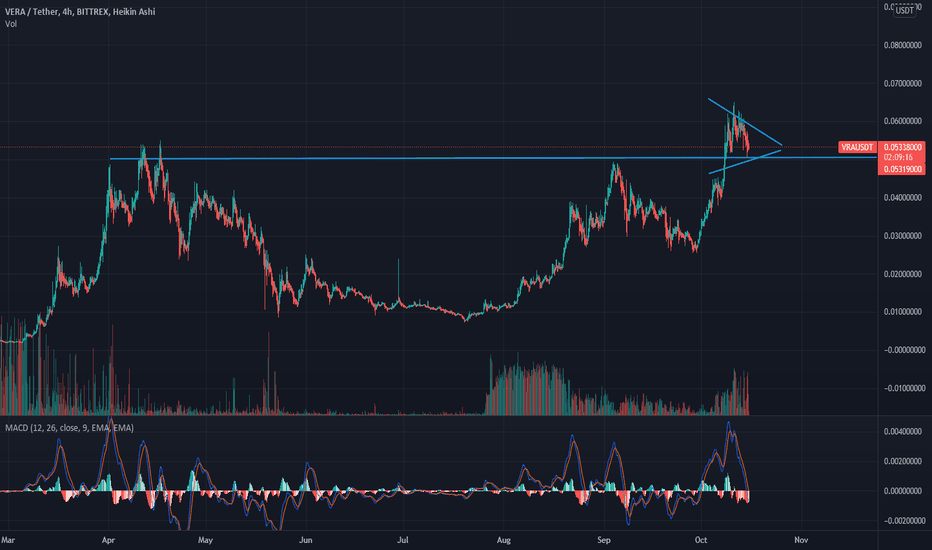Click the May label on time axis
The width and height of the screenshot is (932, 550).
tap(205, 540)
